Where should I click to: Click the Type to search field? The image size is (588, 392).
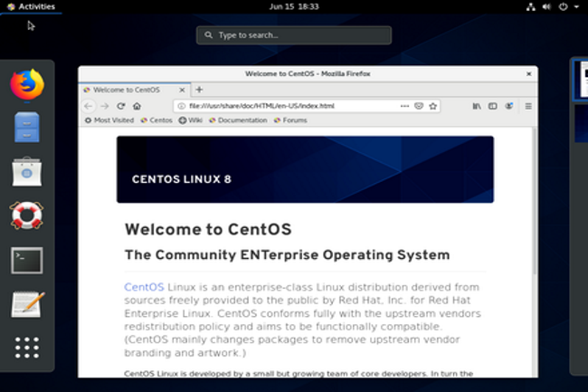294,35
